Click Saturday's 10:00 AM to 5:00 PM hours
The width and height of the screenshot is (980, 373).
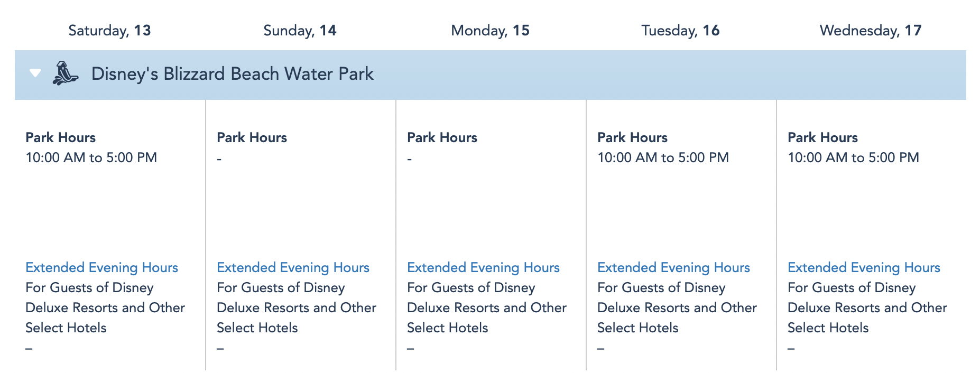pyautogui.click(x=91, y=157)
